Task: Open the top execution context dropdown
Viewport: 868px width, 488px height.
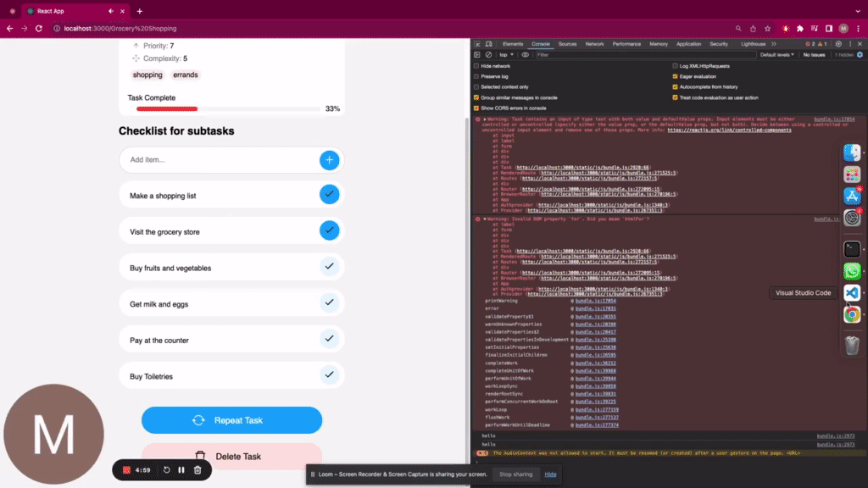Action: (507, 54)
